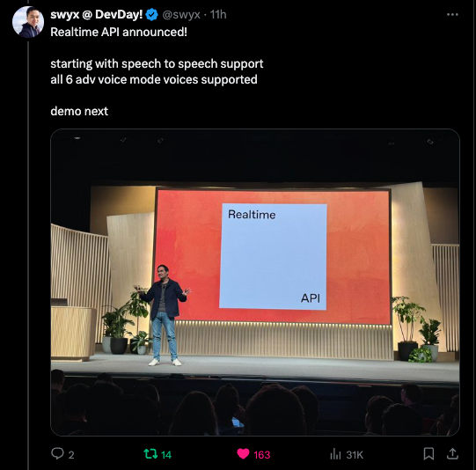Image resolution: width=476 pixels, height=470 pixels.
Task: Click the retweet count 14
Action: [166, 454]
